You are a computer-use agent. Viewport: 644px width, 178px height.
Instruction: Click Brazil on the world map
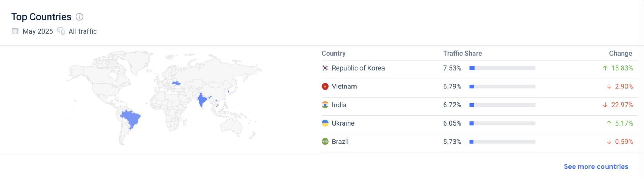131,118
